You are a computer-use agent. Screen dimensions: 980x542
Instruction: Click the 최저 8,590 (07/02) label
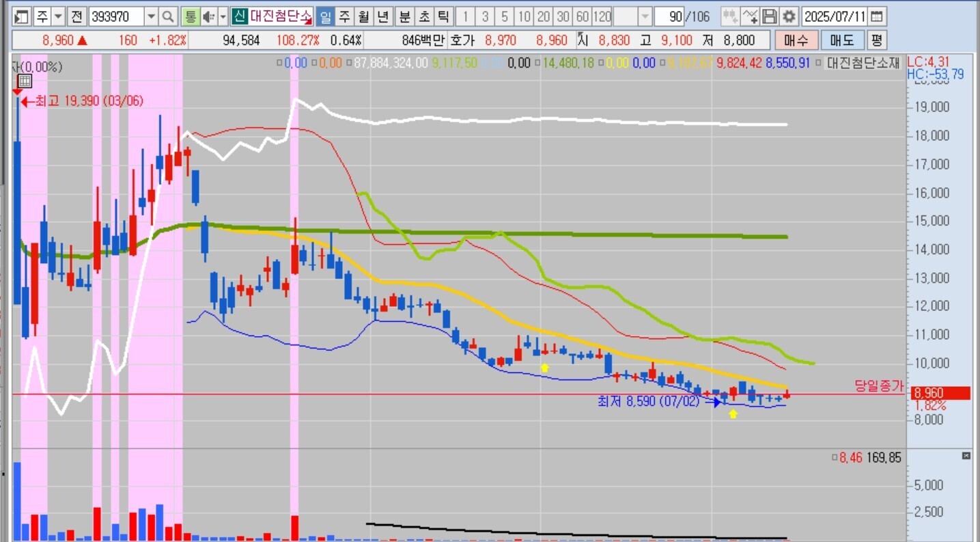pos(648,401)
